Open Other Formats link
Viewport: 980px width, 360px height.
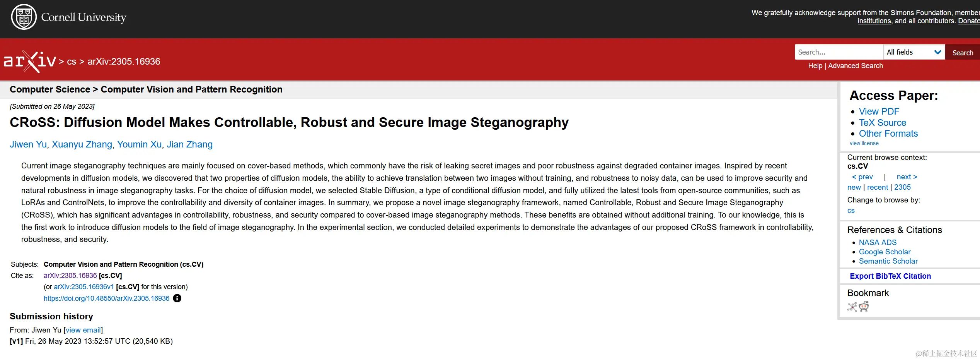click(x=888, y=134)
